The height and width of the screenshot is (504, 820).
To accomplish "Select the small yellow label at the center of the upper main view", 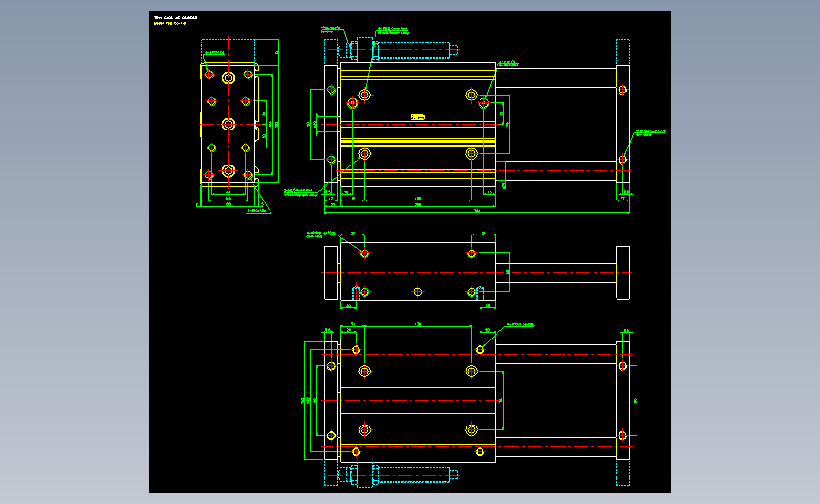I will coord(418,117).
